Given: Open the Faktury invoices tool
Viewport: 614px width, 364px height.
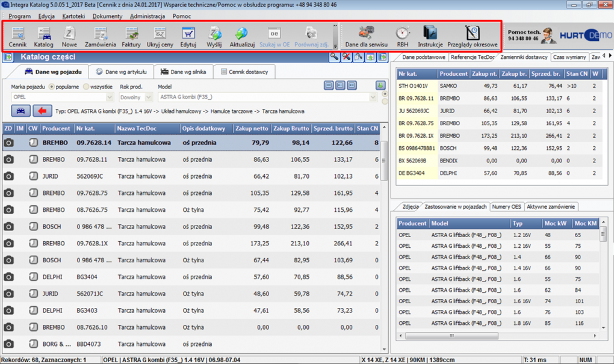Looking at the screenshot, I should pos(131,37).
